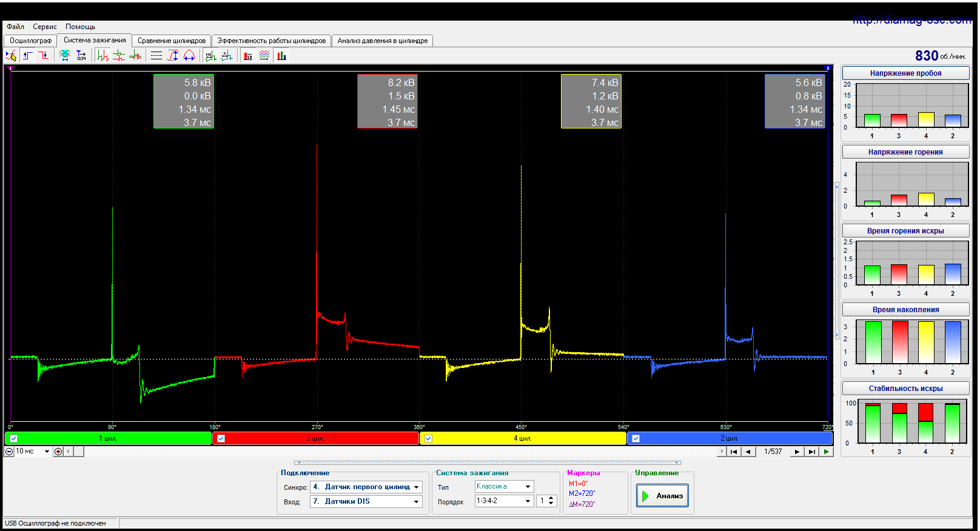The width and height of the screenshot is (980, 531).
Task: Uncheck the cylinder 4 checkbox
Action: [x=429, y=438]
